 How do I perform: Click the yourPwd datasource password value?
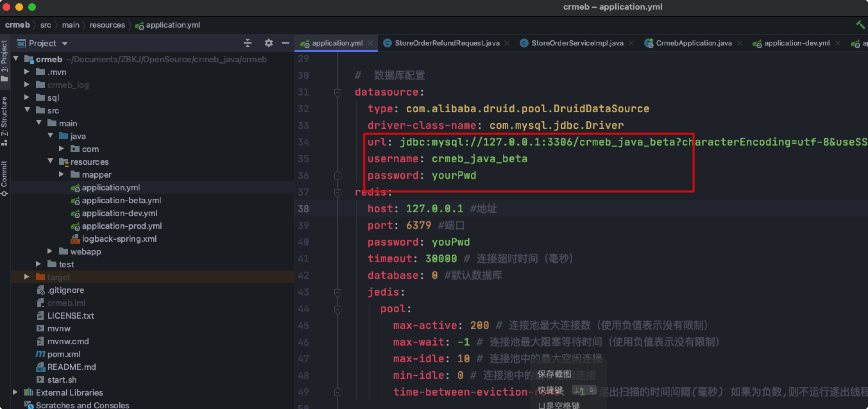click(454, 175)
